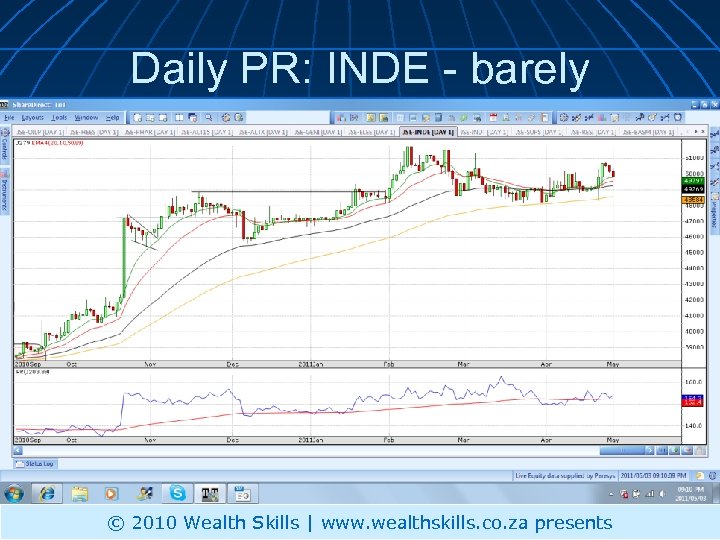Open Windows Explorer folder in taskbar
This screenshot has width=720, height=540.
tap(79, 494)
